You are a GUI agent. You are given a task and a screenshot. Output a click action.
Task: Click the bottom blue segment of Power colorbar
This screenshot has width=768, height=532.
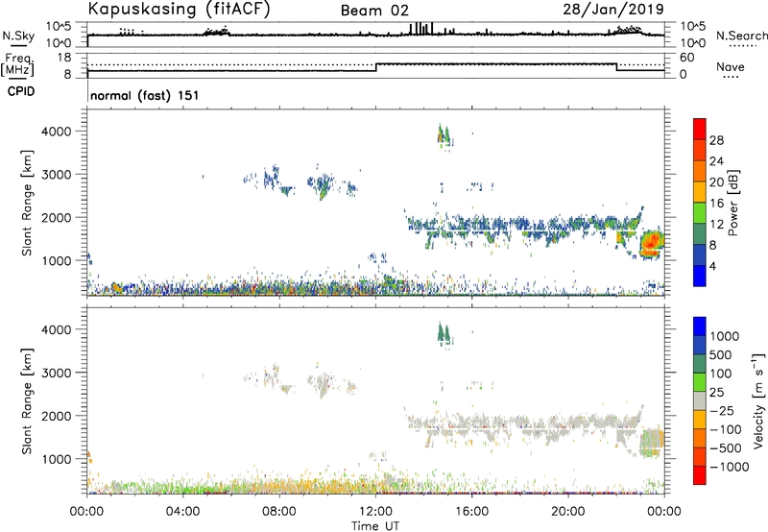pyautogui.click(x=700, y=276)
